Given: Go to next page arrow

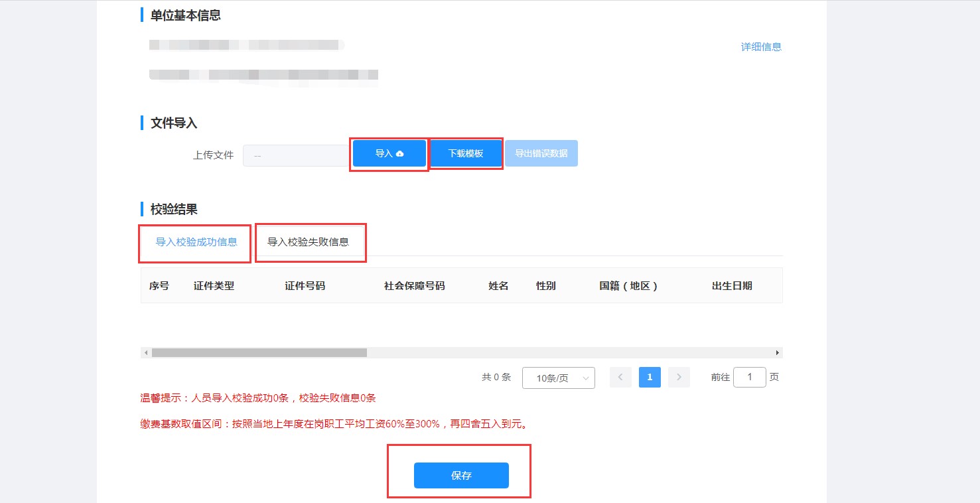Looking at the screenshot, I should pyautogui.click(x=679, y=377).
